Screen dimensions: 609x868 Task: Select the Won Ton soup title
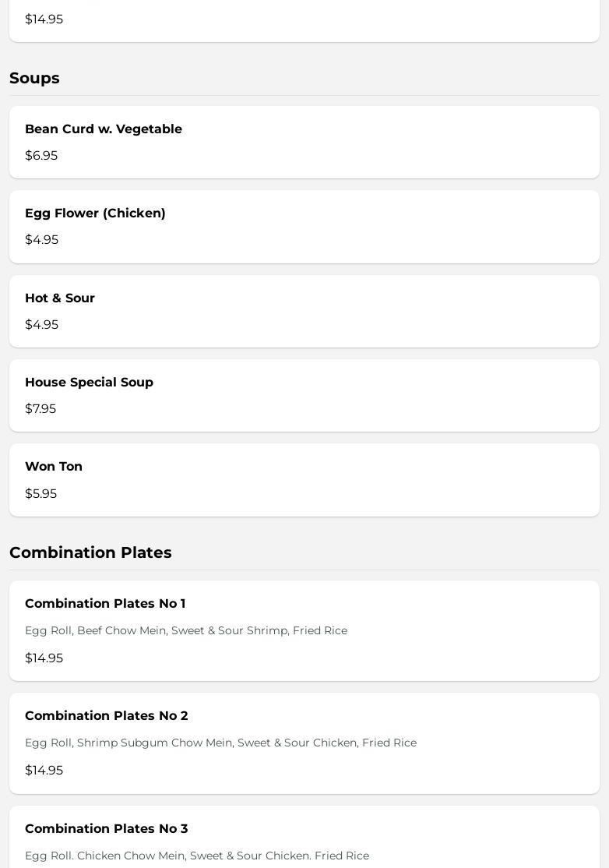point(54,467)
